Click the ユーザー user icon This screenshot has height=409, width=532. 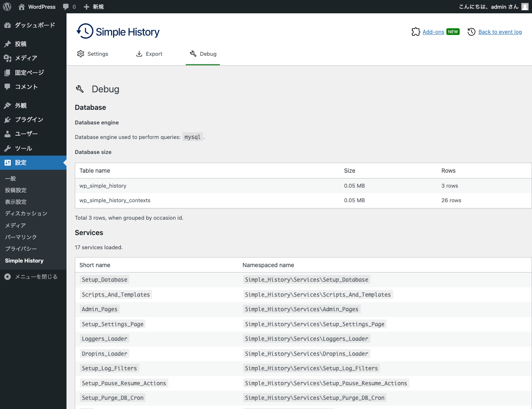point(7,134)
